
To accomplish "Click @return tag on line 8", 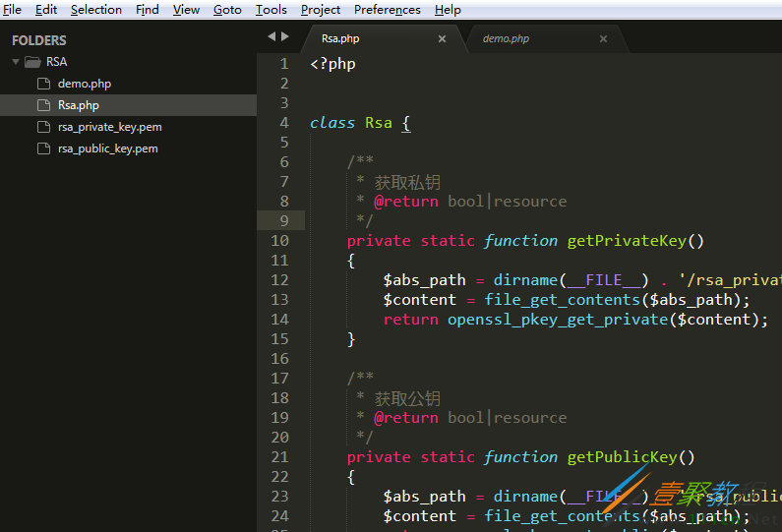I will [406, 202].
